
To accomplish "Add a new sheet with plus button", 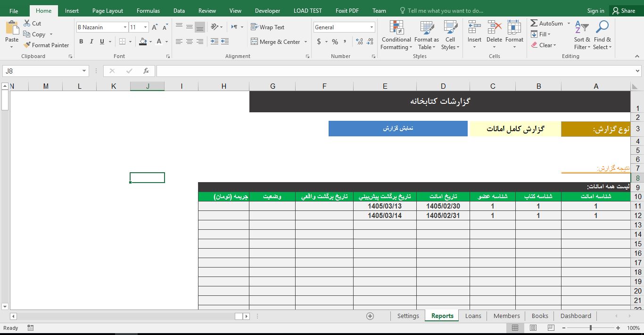I will (370, 316).
